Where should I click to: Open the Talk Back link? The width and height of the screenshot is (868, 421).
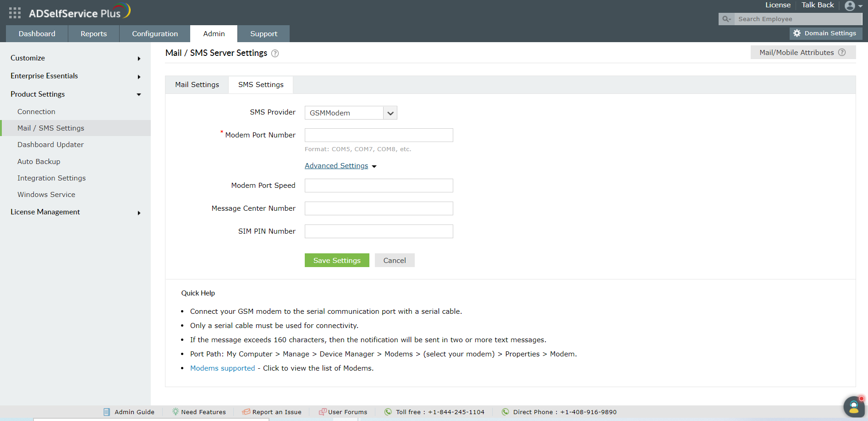click(x=818, y=5)
